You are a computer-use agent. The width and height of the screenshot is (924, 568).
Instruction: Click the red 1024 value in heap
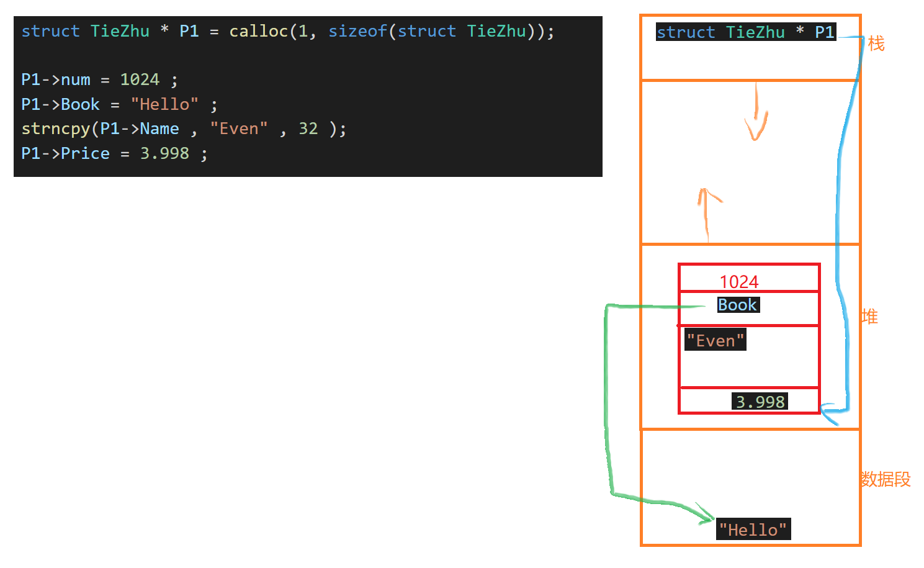tap(739, 282)
